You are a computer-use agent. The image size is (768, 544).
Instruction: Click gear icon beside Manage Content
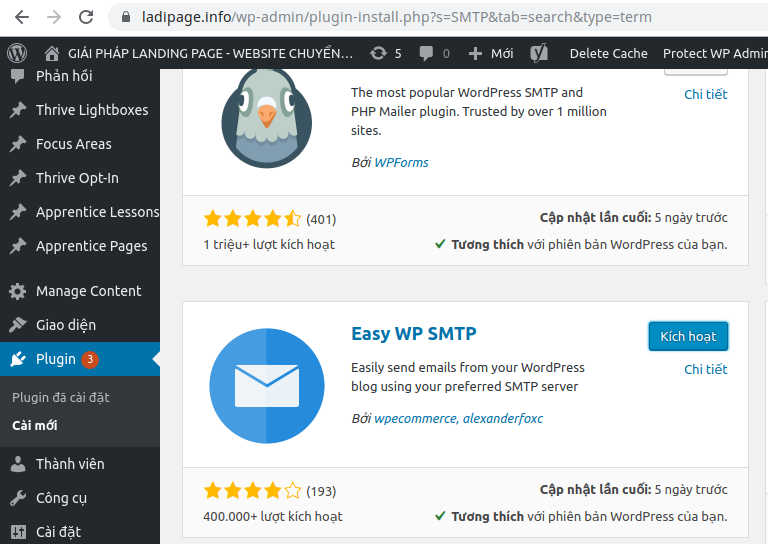[18, 291]
